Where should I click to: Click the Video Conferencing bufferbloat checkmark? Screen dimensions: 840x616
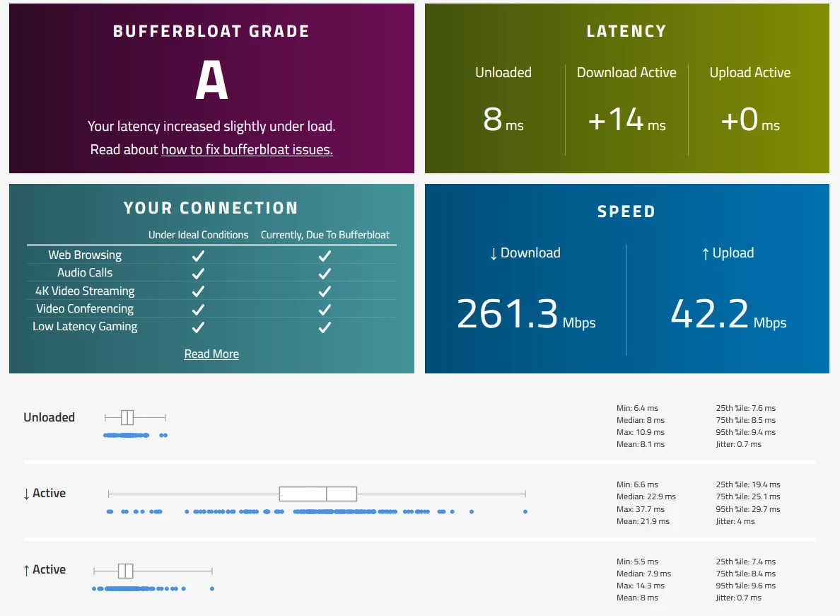(325, 310)
